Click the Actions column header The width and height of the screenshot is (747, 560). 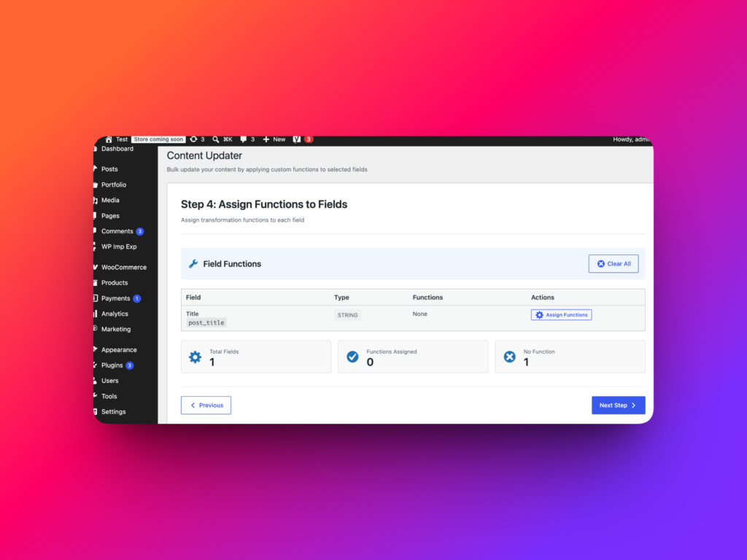pyautogui.click(x=543, y=297)
